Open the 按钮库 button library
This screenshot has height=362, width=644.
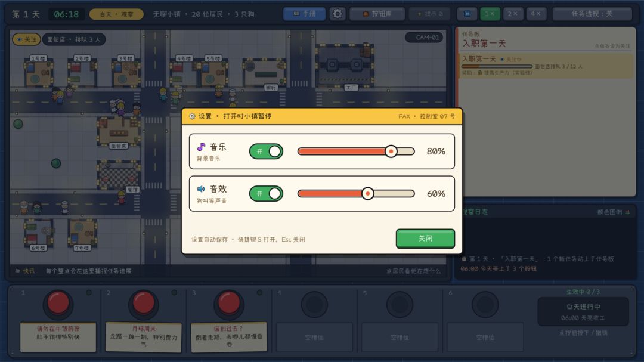pos(377,14)
